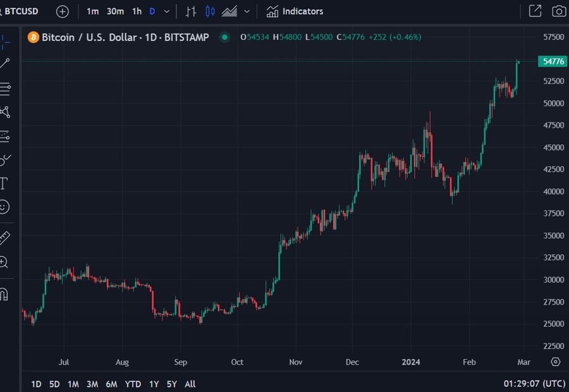Set range to 1D
This screenshot has height=392, width=569.
[x=36, y=384]
